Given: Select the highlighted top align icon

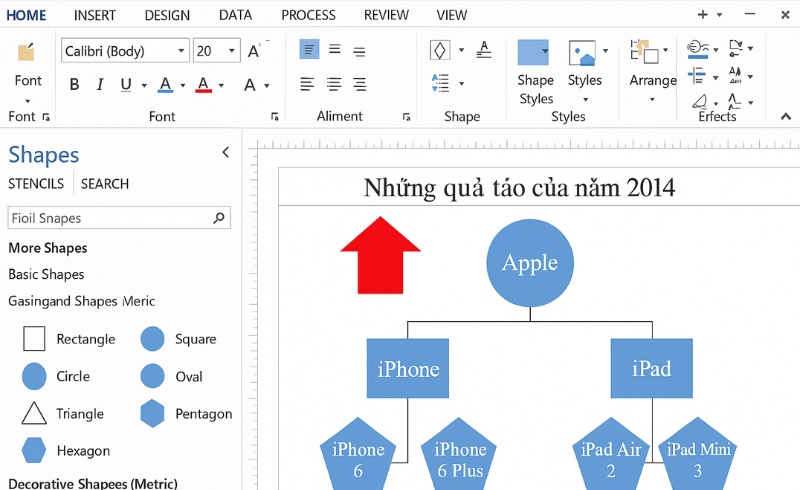Looking at the screenshot, I should 309,50.
